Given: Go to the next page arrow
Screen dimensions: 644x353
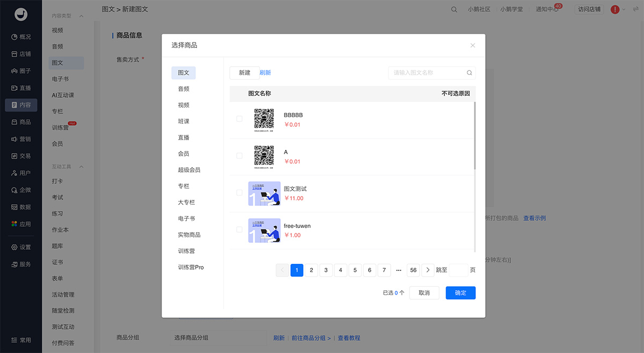Looking at the screenshot, I should click(428, 270).
